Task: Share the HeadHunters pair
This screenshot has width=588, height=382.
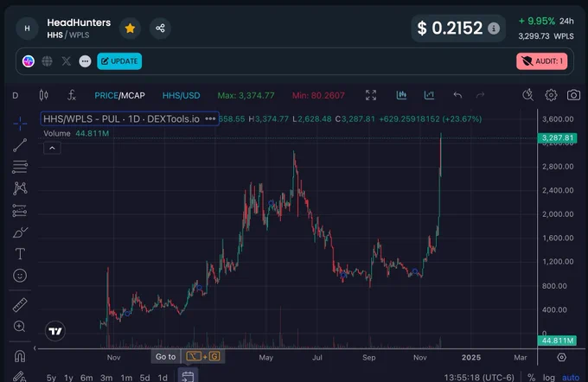Action: click(160, 29)
